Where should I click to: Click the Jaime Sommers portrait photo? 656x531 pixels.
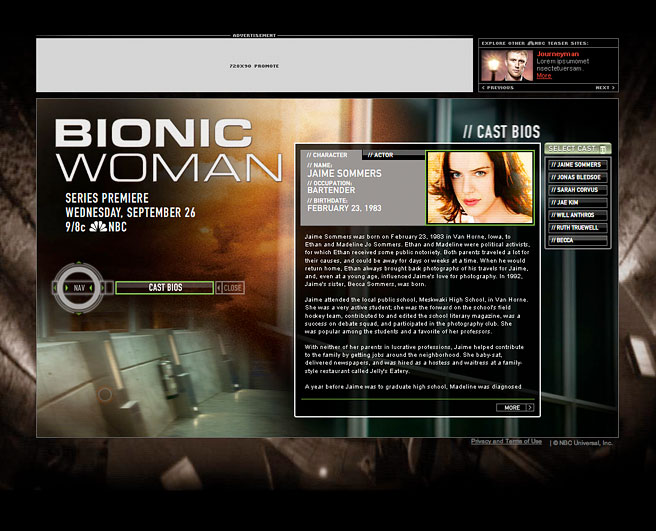tap(480, 187)
